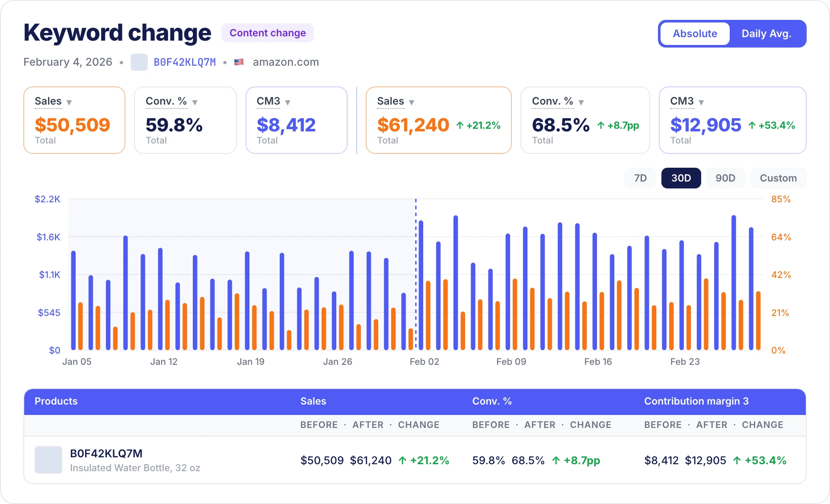Click the up arrow before +21.2% in table
830x504 pixels.
point(402,460)
